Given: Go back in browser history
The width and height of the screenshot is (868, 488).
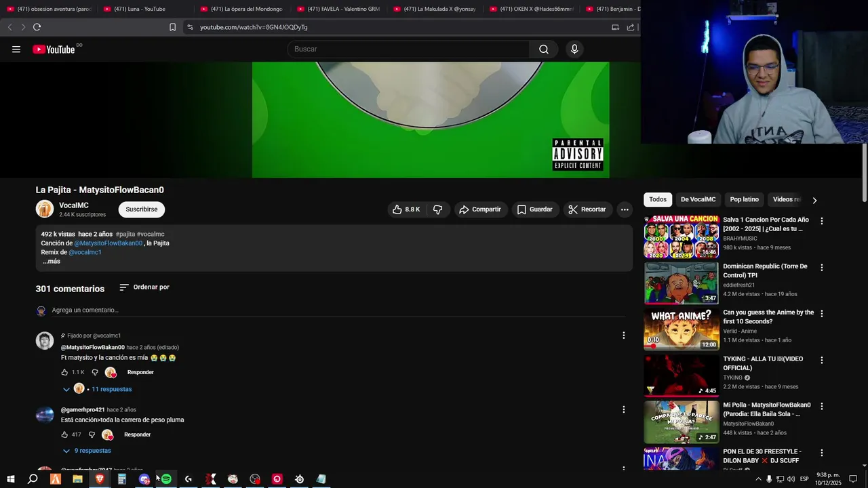Looking at the screenshot, I should (x=9, y=27).
